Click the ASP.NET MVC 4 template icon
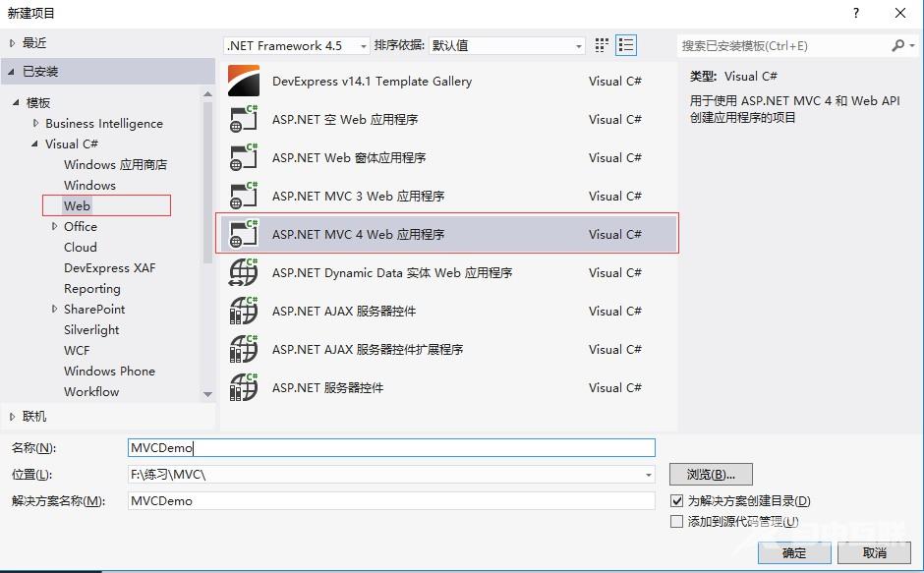Viewport: 924px width, 573px height. point(244,234)
